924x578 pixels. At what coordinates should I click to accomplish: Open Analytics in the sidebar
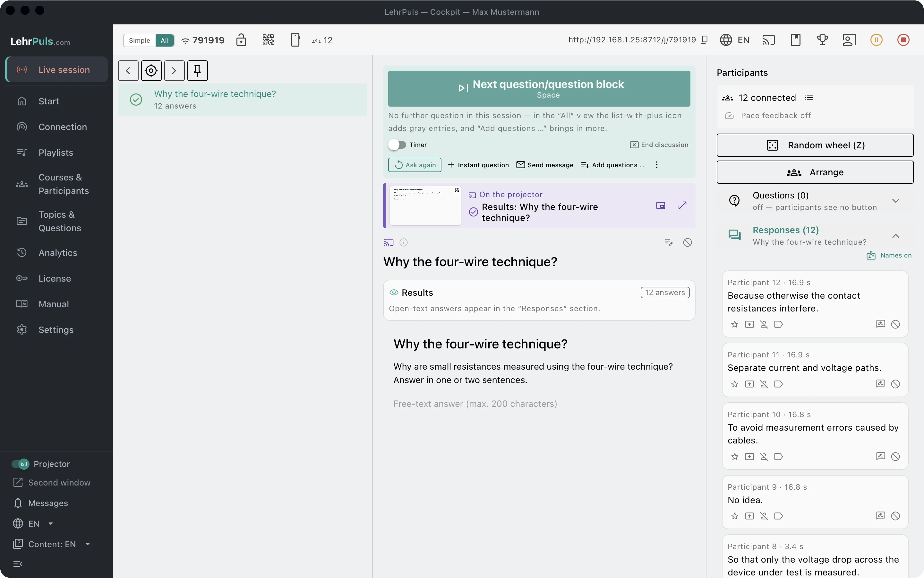pos(56,253)
